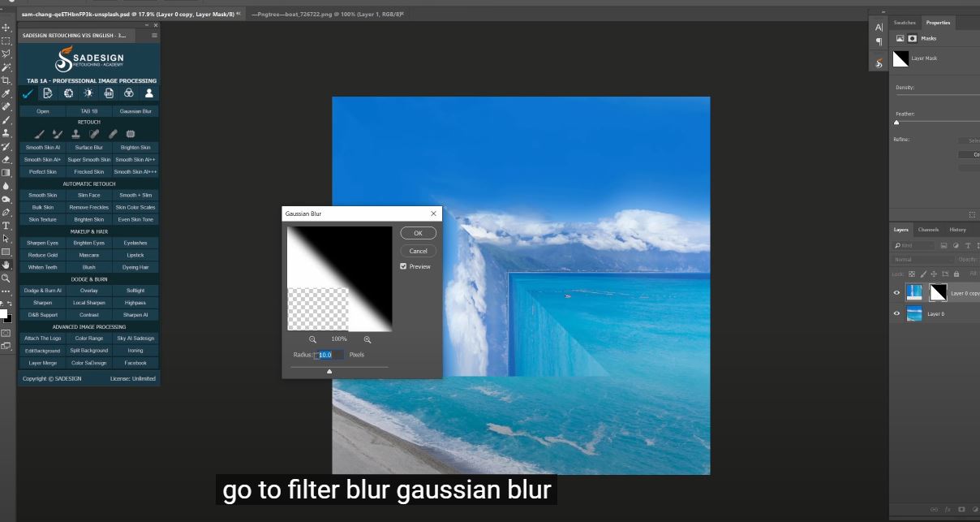Click the Whiten Teeth button
The image size is (980, 522).
pos(43,267)
